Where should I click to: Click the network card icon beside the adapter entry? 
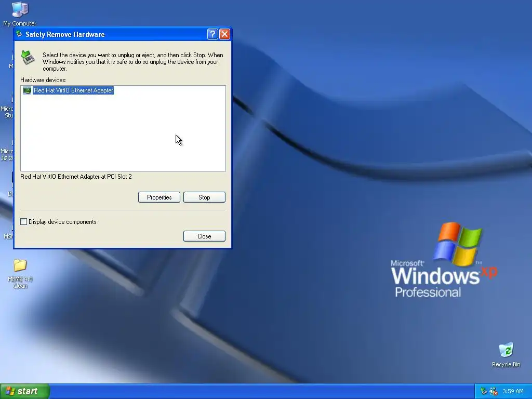point(27,90)
